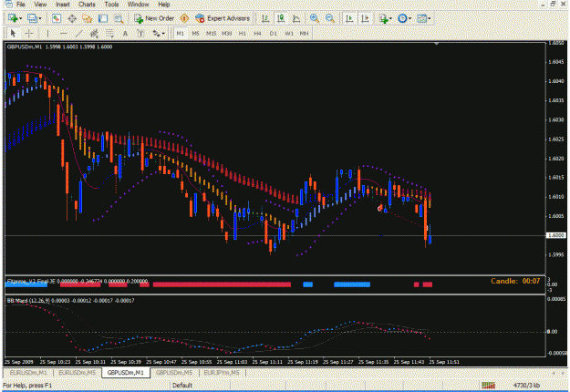This screenshot has height=392, width=570.
Task: Click the Default profile in status bar
Action: (182, 385)
